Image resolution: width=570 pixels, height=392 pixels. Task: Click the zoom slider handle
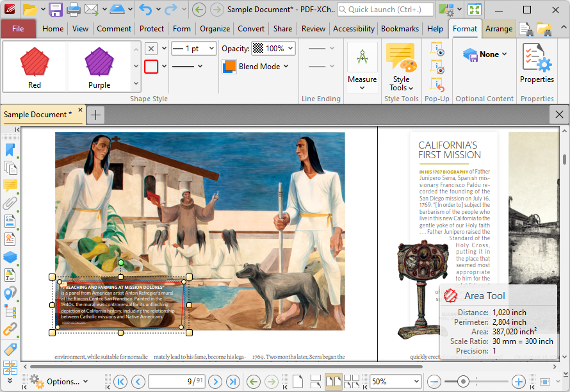tap(463, 382)
